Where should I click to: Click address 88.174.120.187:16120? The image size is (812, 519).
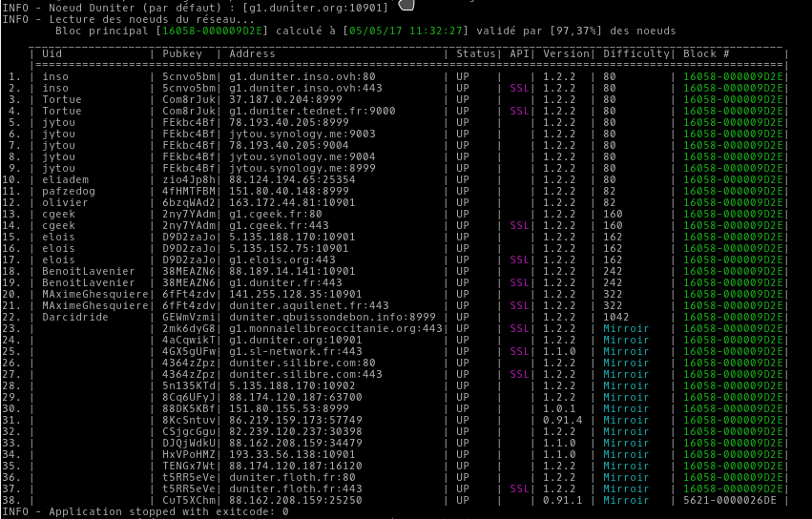point(296,466)
